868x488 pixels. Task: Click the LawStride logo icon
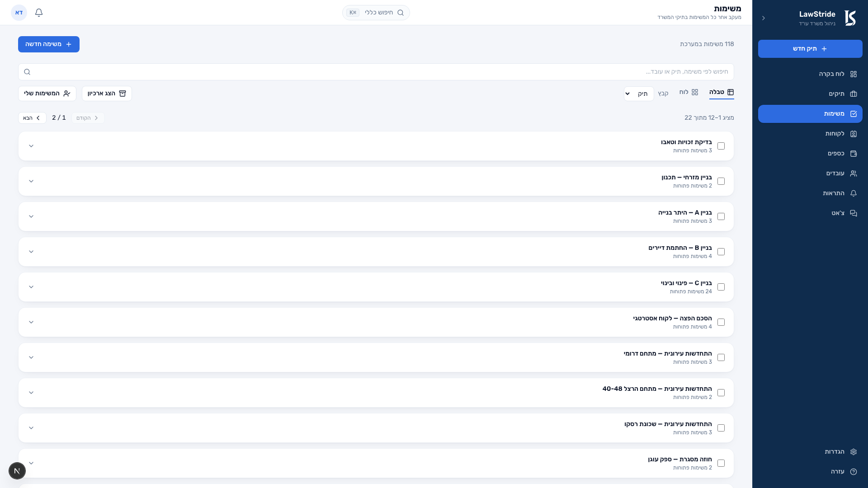tap(850, 18)
